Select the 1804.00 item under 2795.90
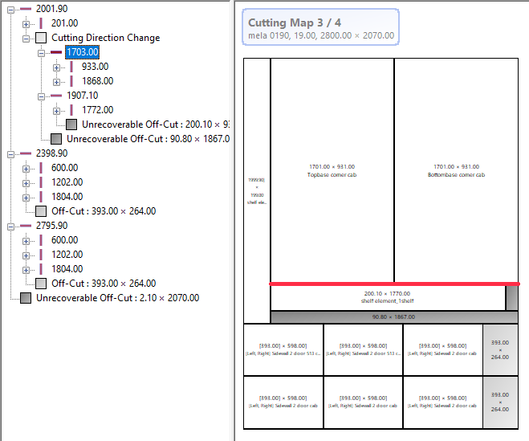 pos(67,269)
